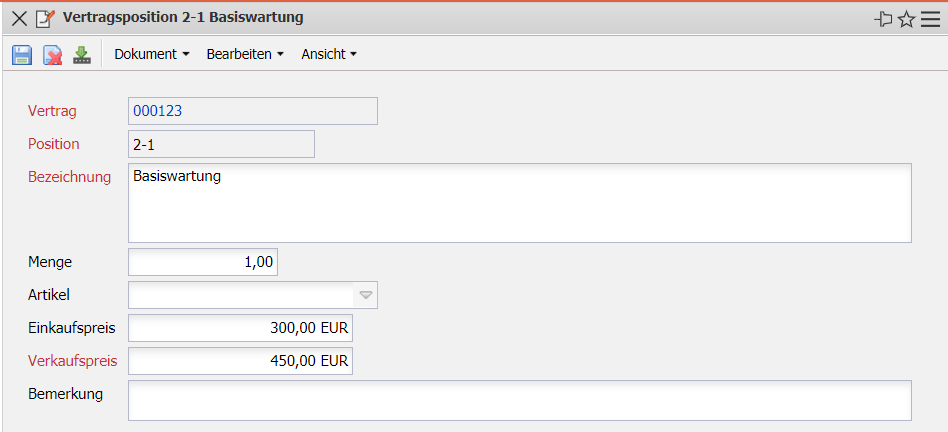
Task: Click the save disk icon
Action: pos(22,55)
